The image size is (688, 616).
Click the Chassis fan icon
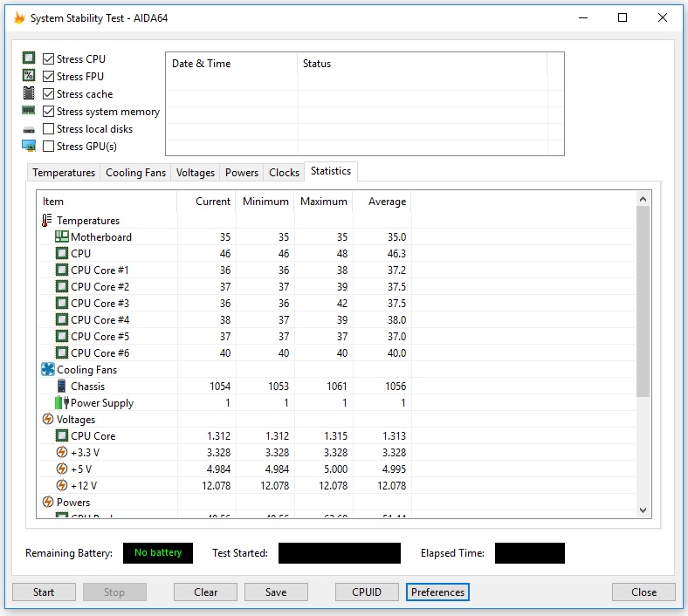click(62, 387)
